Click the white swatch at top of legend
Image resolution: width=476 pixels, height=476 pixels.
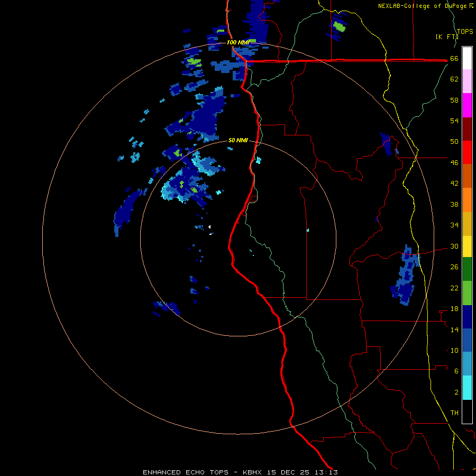tap(467, 58)
